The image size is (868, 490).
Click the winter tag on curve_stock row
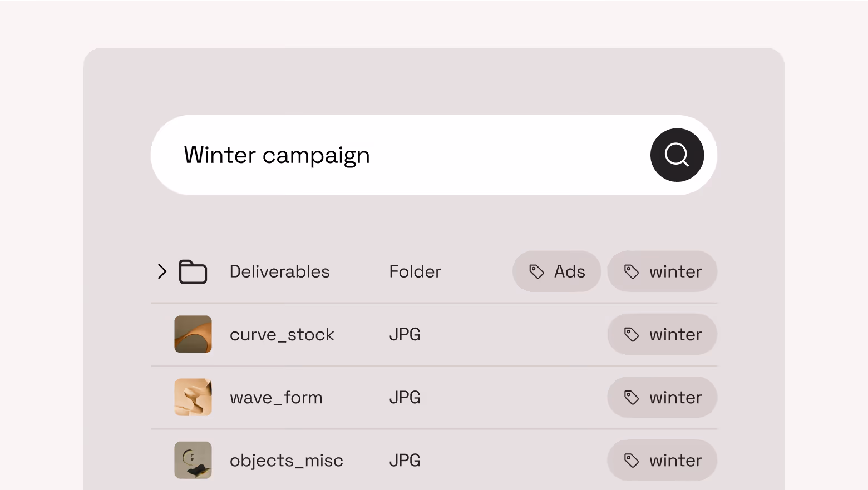(662, 334)
